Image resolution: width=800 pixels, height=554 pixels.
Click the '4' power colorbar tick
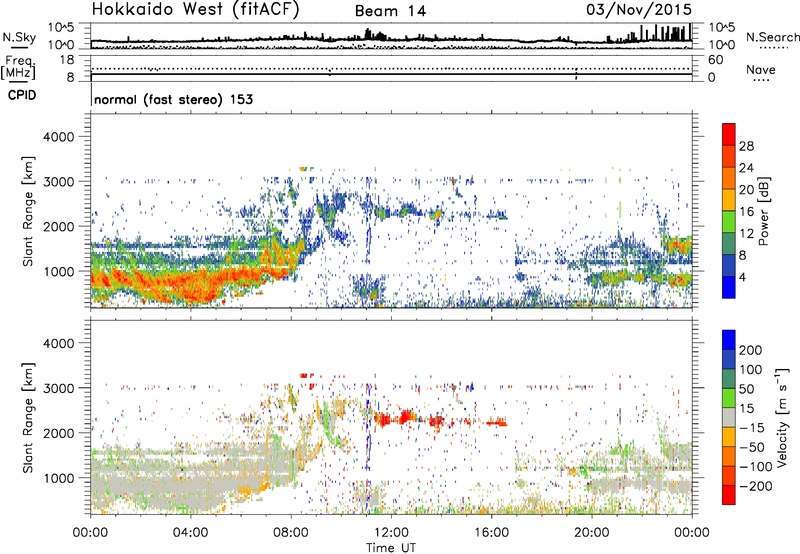[x=742, y=277]
